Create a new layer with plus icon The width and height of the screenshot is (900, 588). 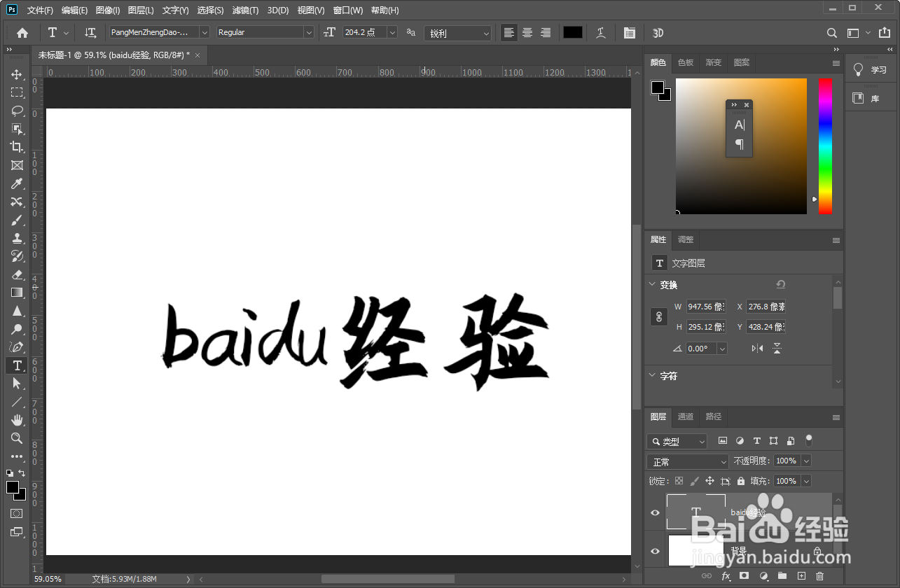802,576
